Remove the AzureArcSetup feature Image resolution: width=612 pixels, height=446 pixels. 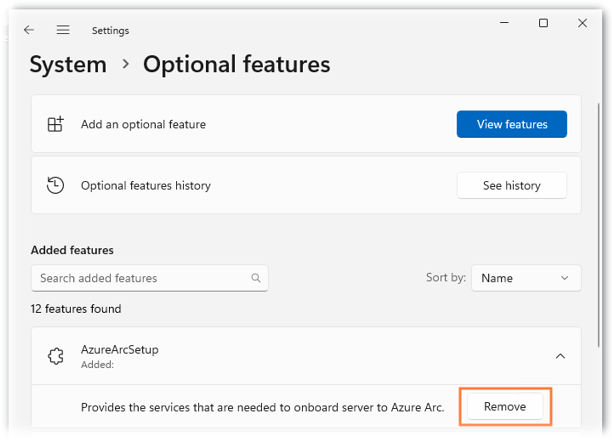505,407
